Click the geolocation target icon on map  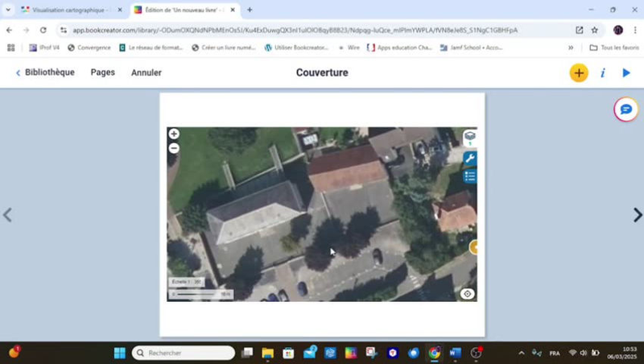pyautogui.click(x=467, y=294)
